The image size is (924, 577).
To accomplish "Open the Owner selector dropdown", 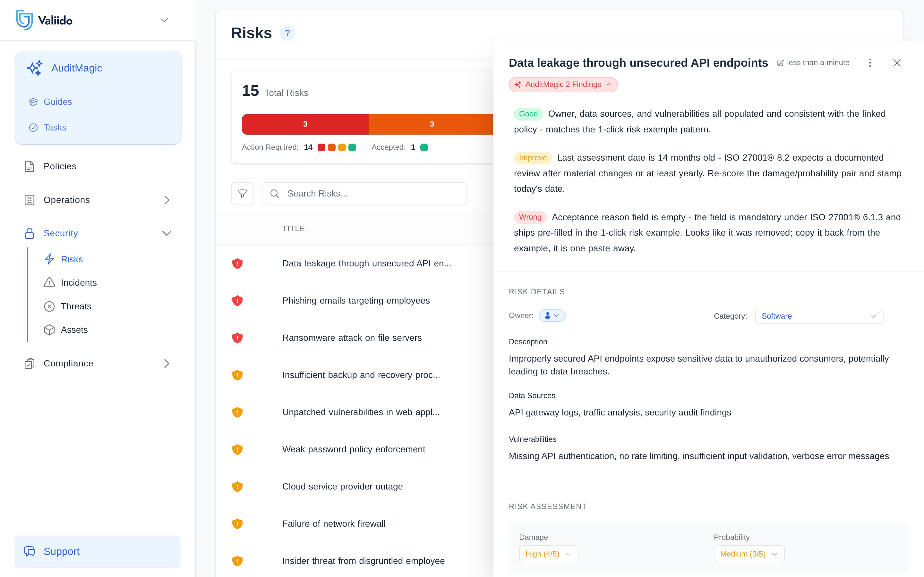I will coord(552,316).
